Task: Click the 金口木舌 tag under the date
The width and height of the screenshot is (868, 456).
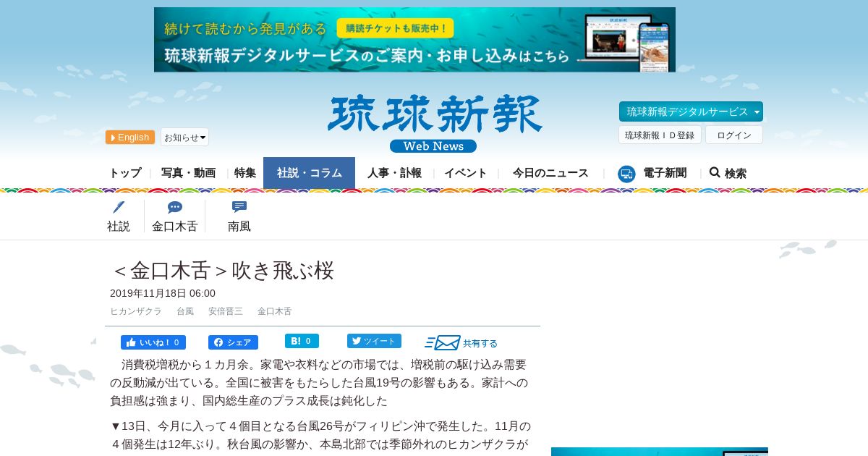Action: [x=275, y=311]
